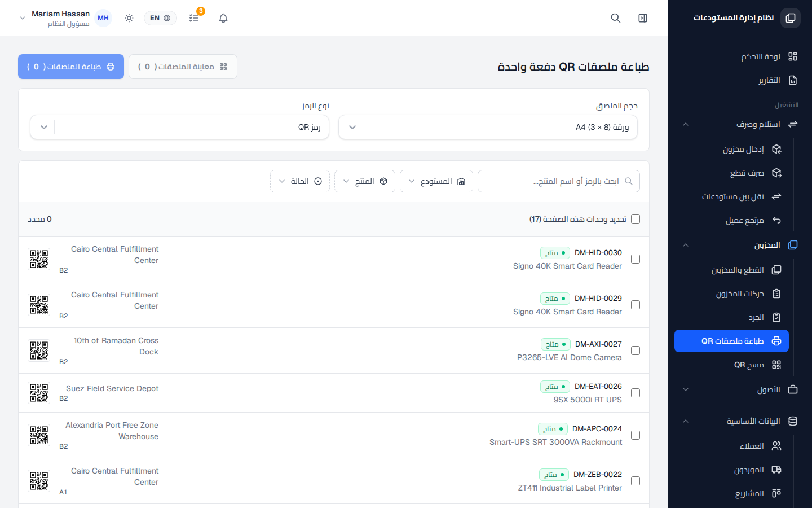
Task: Open مسح QR scan page
Action: coord(732,365)
